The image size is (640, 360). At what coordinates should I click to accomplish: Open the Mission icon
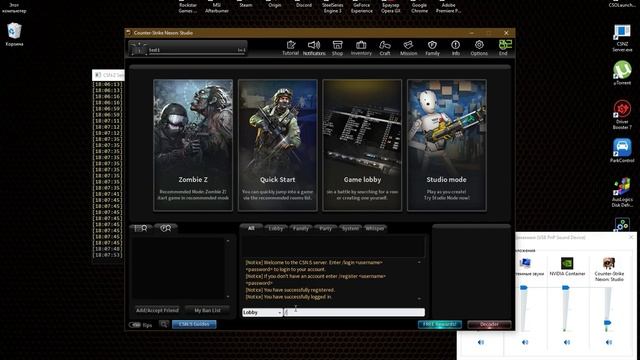click(x=409, y=48)
